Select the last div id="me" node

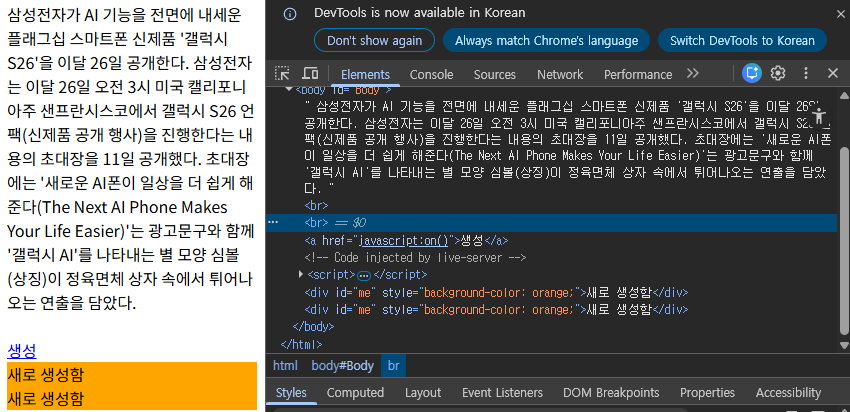pyautogui.click(x=496, y=310)
